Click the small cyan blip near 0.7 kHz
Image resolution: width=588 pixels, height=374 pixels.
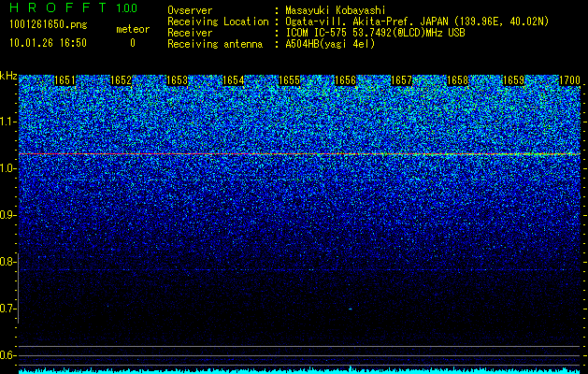tap(351, 309)
